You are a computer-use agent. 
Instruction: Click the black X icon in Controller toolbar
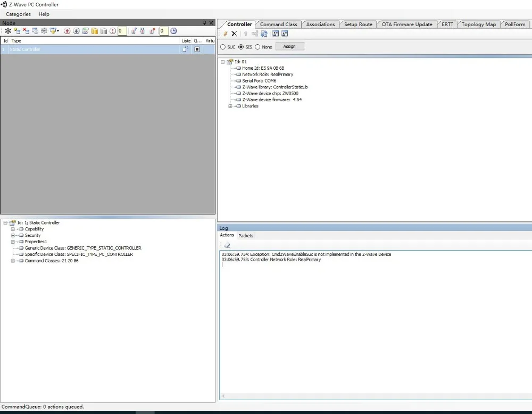tap(234, 34)
